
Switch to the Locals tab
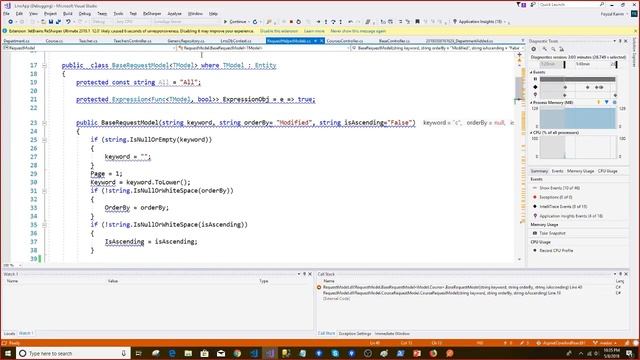[9, 333]
